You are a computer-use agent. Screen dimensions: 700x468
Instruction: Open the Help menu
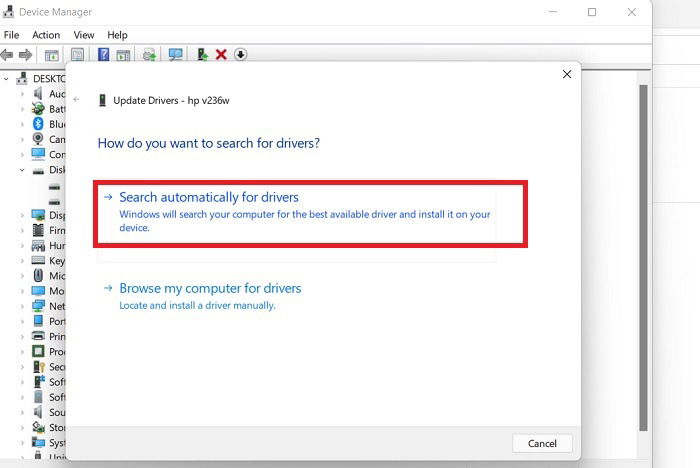pos(117,35)
